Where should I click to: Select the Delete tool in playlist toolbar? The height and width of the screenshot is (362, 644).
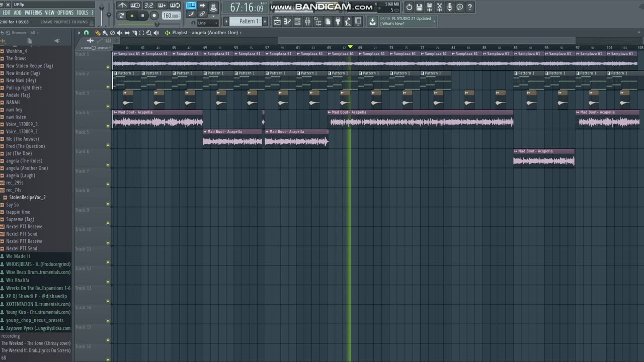(x=112, y=33)
